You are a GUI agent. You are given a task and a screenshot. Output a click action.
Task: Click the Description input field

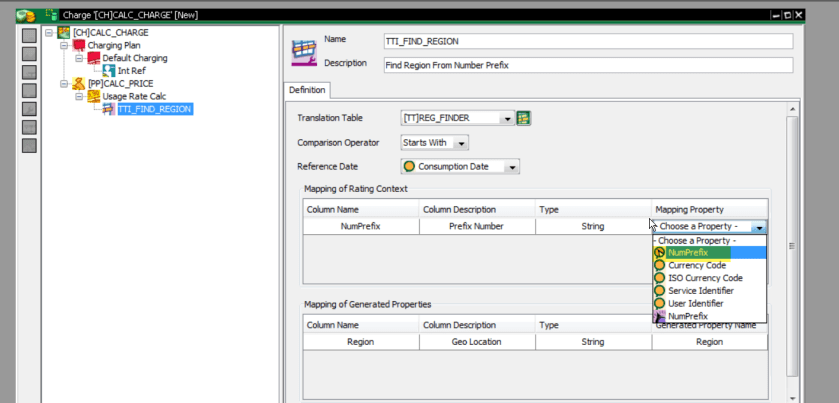pyautogui.click(x=588, y=65)
